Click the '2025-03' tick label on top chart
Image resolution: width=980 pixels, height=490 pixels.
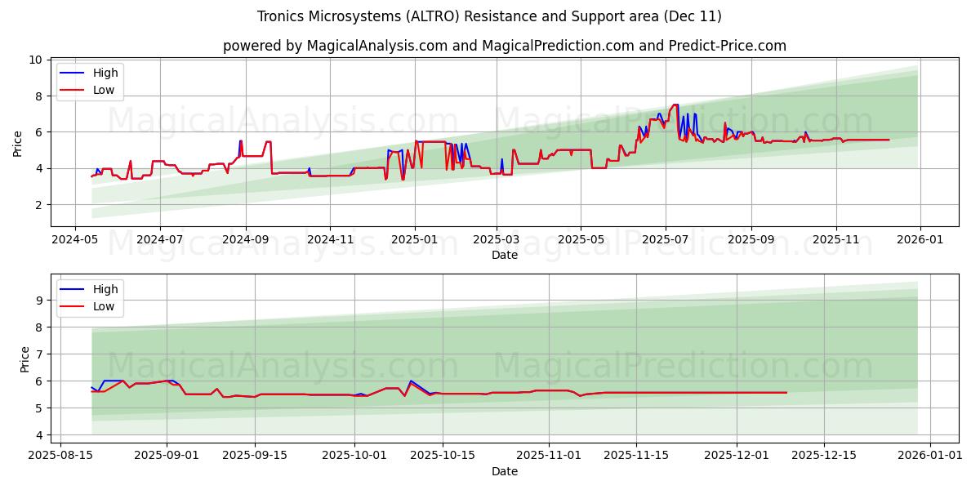[497, 241]
